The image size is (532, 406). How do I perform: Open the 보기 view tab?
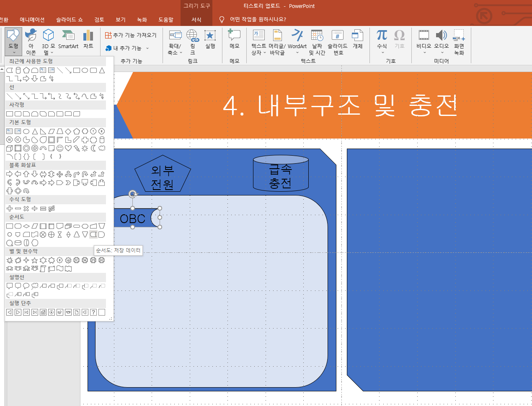[x=121, y=20]
